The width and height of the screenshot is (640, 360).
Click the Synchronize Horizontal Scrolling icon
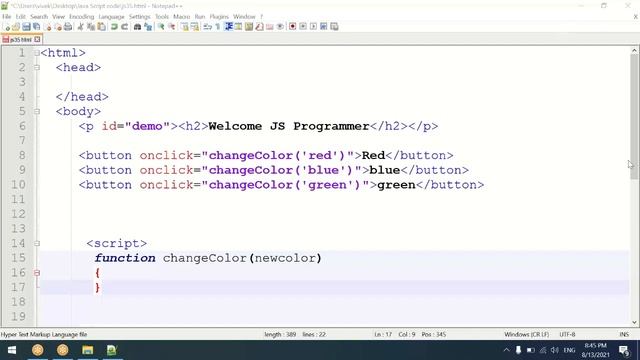point(195,27)
